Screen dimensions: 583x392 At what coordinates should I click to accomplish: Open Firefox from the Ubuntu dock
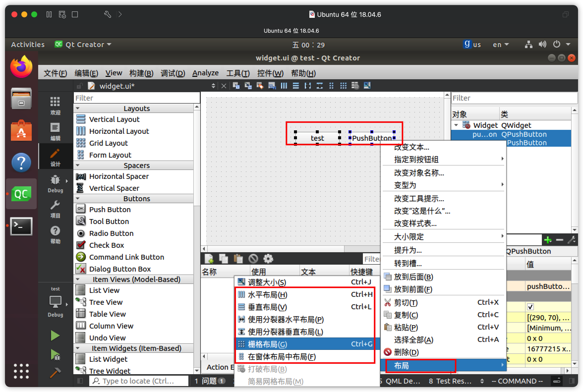click(x=21, y=67)
